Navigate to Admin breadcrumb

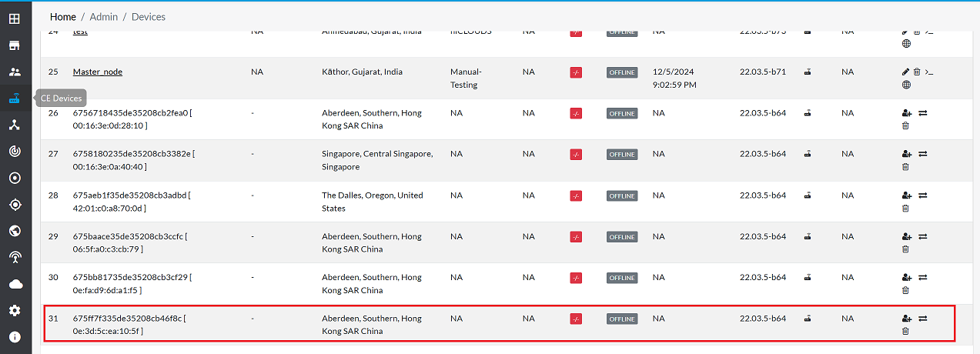point(104,16)
